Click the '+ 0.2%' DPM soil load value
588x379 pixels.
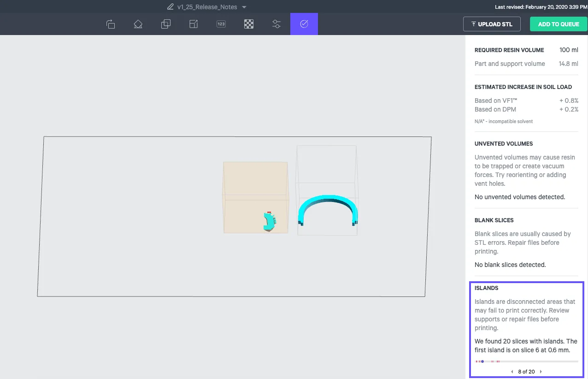(569, 109)
